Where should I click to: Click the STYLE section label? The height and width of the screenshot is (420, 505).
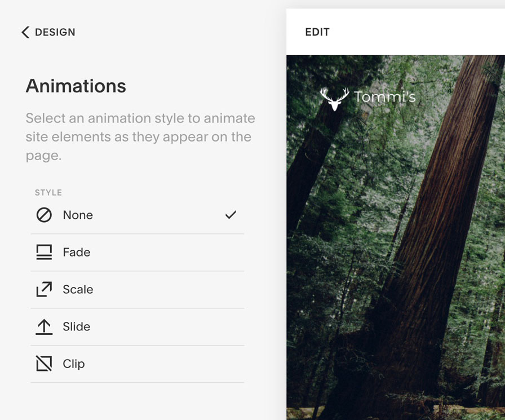tap(48, 193)
